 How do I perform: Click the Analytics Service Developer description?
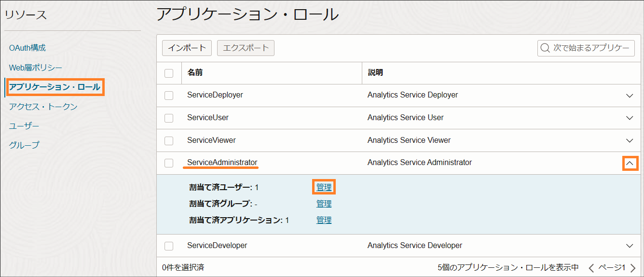415,246
